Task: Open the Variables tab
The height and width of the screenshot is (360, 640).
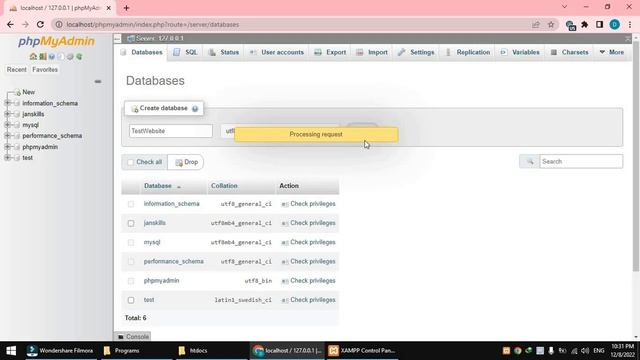Action: [520, 52]
